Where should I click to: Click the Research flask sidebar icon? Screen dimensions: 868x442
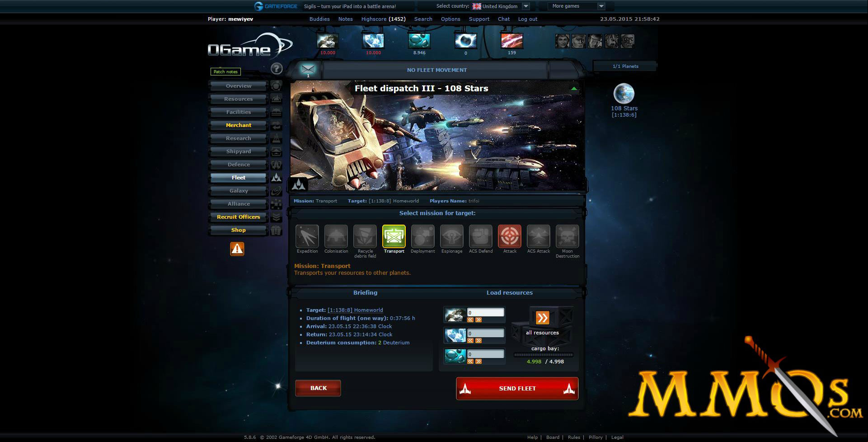(x=276, y=138)
